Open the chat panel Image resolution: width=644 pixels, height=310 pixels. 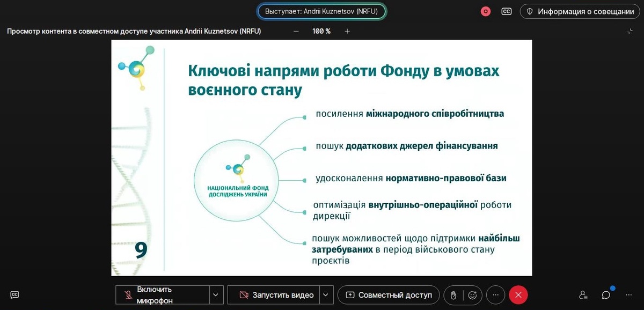click(606, 295)
